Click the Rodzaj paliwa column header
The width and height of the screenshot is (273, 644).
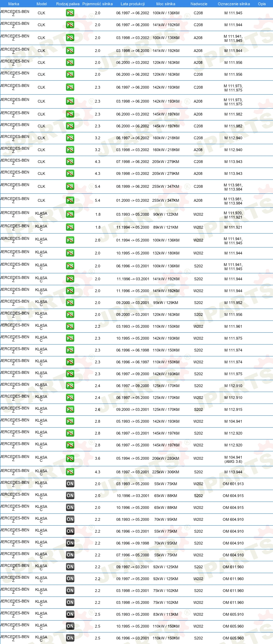coord(68,4)
